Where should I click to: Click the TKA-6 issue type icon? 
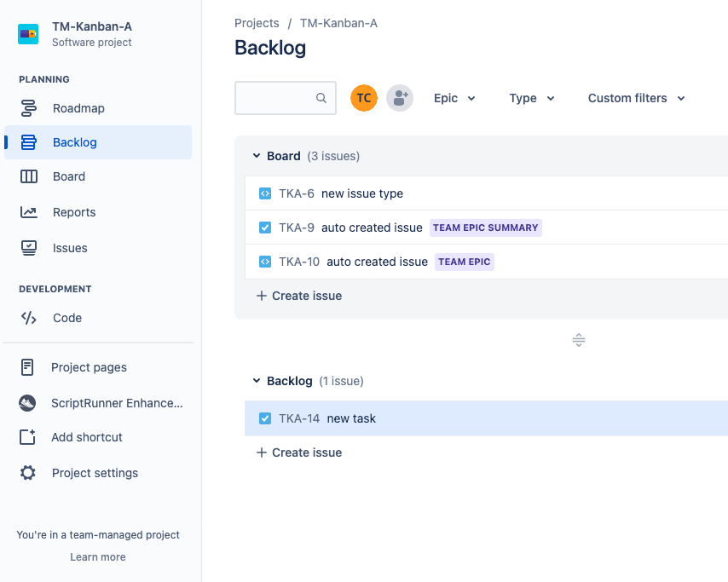(265, 193)
